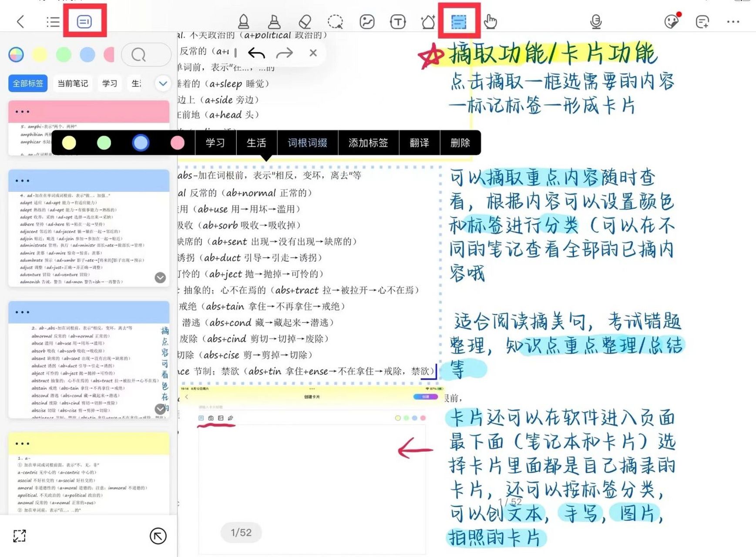
Task: Expand the tag filter dropdown chevron
Action: click(163, 83)
